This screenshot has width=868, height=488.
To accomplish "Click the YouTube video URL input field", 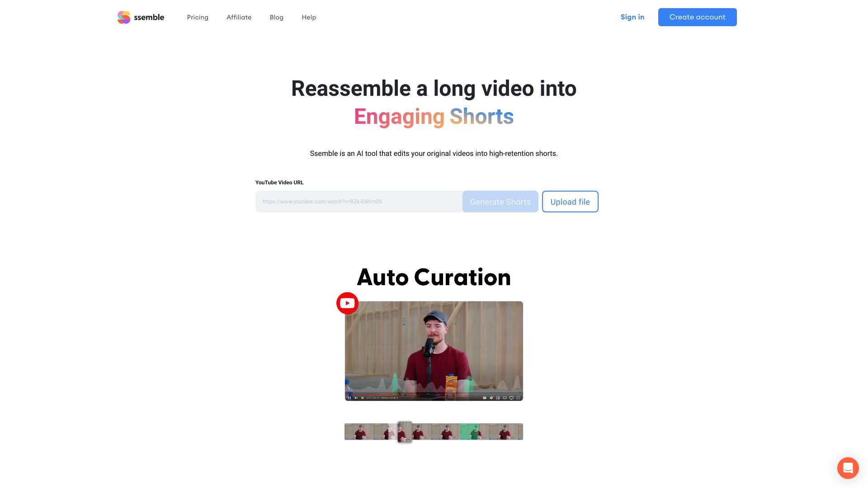I will click(359, 202).
